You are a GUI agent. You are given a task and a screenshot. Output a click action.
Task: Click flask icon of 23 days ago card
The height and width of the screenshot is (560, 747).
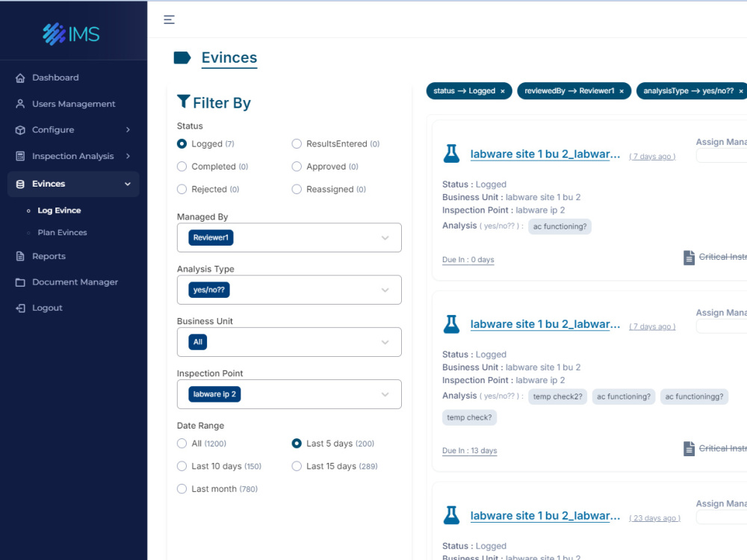(x=452, y=515)
